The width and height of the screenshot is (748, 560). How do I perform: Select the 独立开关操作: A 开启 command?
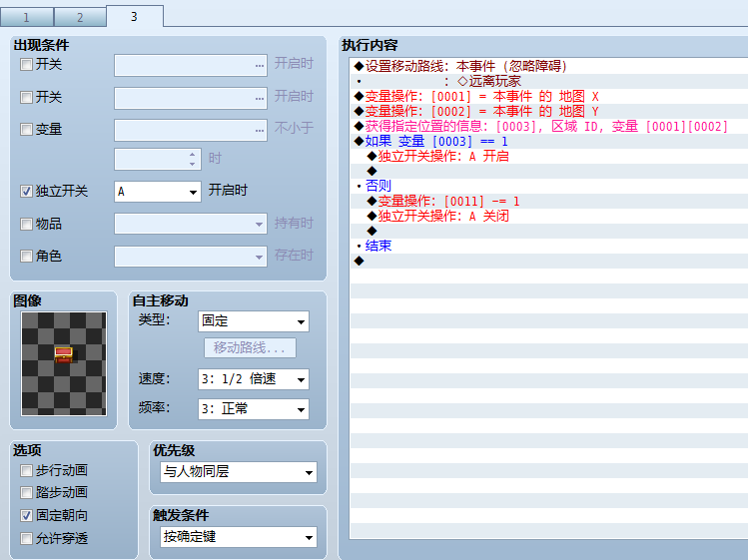pyautogui.click(x=549, y=156)
